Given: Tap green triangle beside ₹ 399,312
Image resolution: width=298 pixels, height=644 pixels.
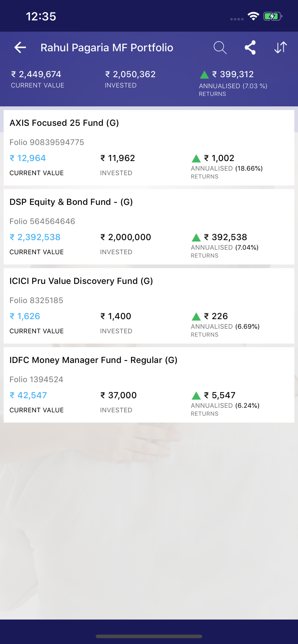Looking at the screenshot, I should coord(204,75).
